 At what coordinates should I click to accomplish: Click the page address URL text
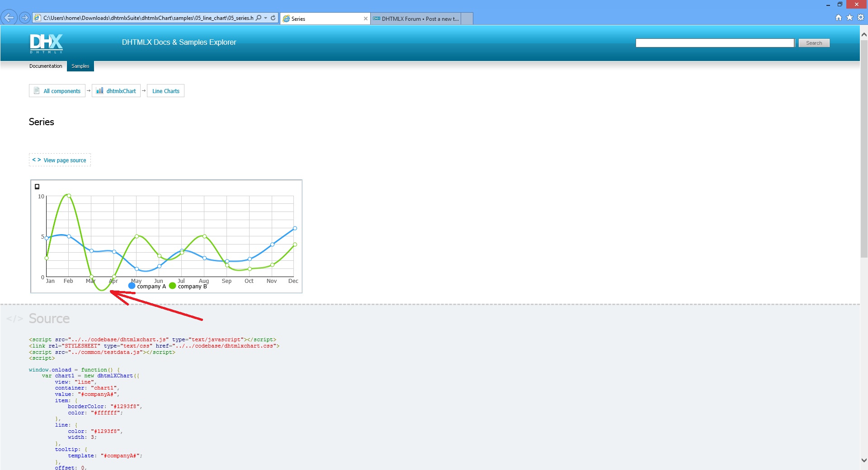coord(148,18)
